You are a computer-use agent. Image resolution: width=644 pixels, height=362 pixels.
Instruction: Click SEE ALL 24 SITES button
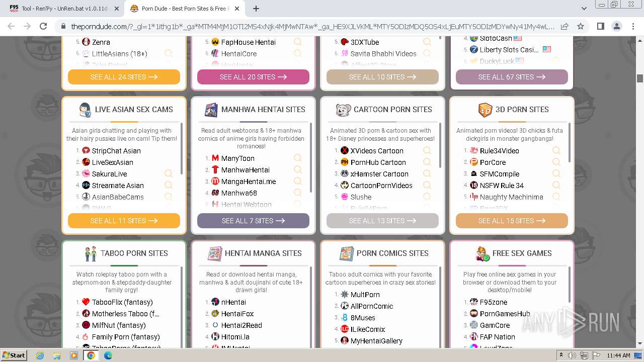(124, 77)
